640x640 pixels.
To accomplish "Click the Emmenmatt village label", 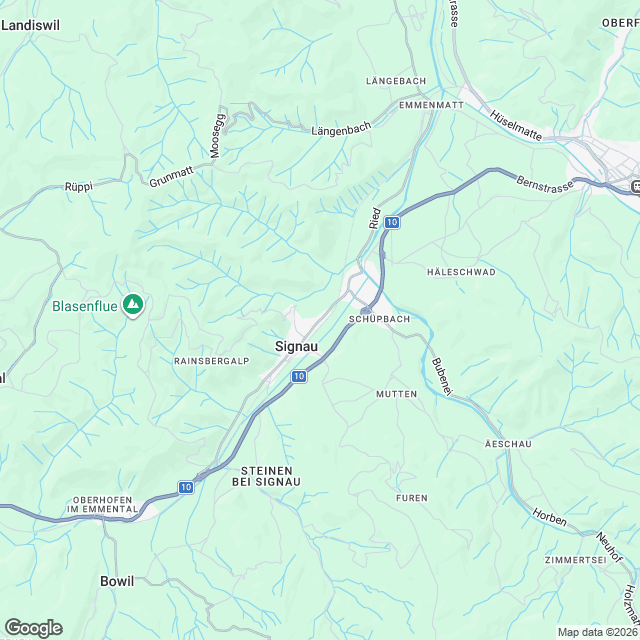I will [431, 105].
